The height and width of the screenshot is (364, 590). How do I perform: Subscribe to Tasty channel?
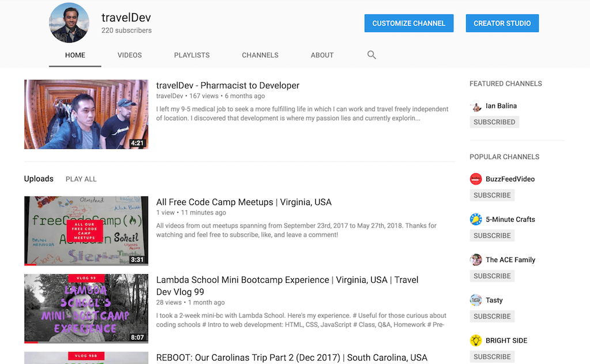point(492,316)
